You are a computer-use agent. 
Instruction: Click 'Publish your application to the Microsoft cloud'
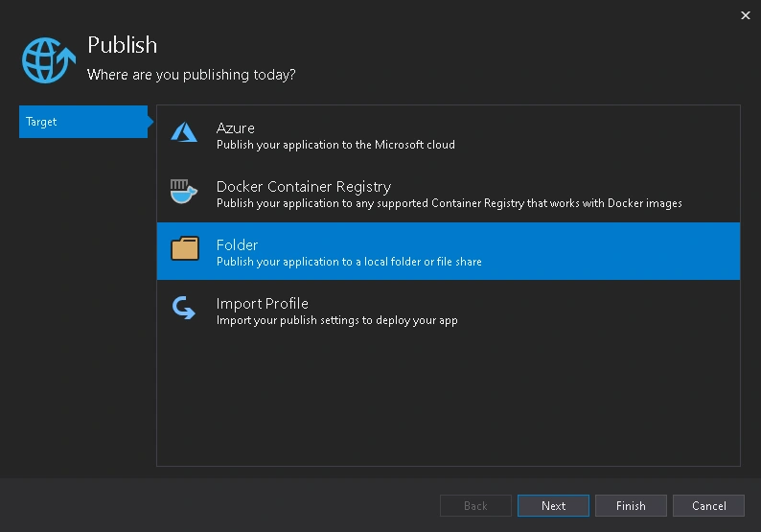pyautogui.click(x=335, y=145)
